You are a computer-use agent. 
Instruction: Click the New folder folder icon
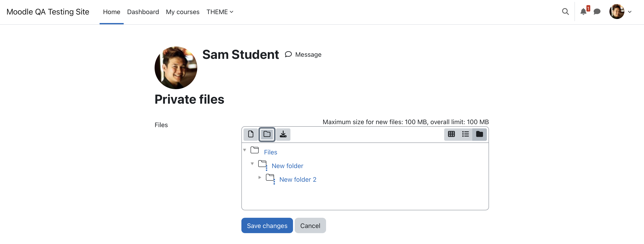click(262, 164)
